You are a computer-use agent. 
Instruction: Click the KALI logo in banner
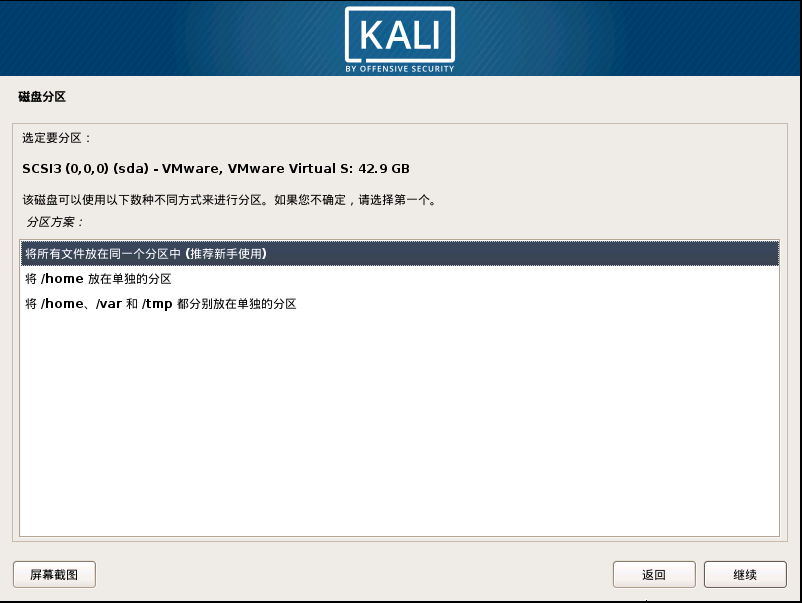399,35
